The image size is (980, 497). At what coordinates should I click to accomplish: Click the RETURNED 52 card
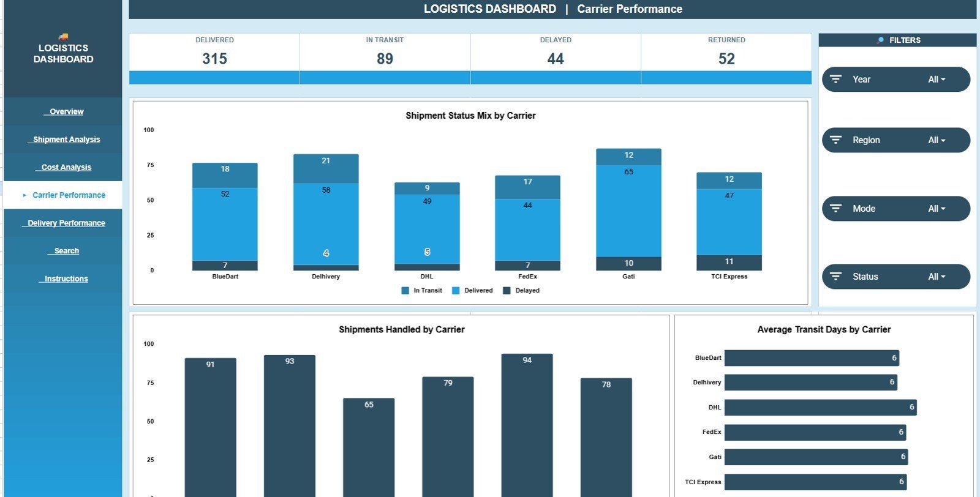726,59
